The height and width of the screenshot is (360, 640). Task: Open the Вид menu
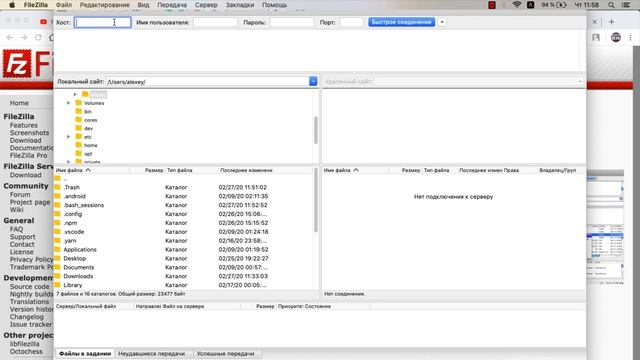tap(143, 5)
